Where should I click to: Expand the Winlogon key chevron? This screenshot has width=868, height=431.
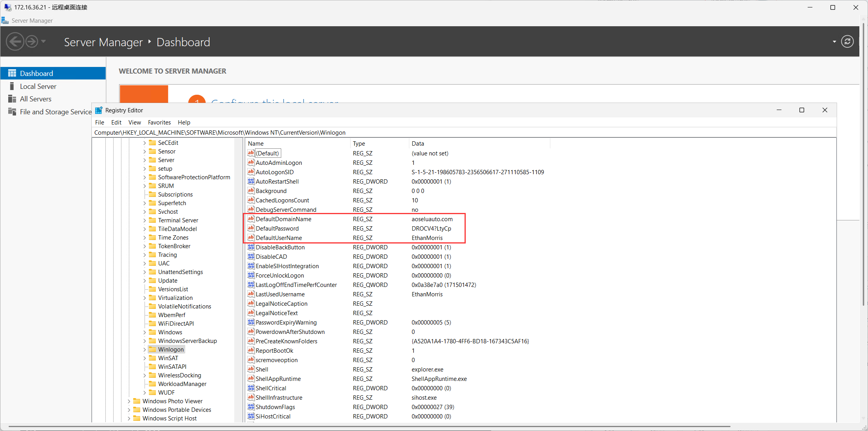click(x=145, y=350)
